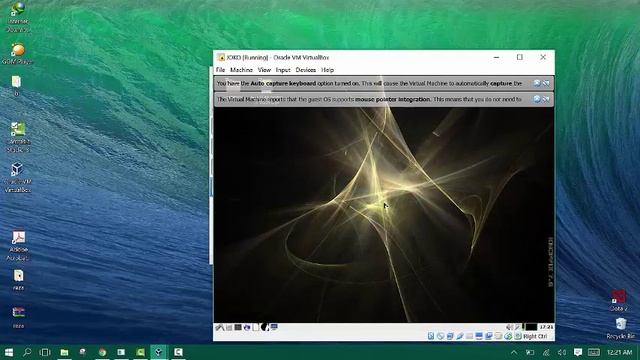Select the Recycle Bin desktop icon

pyautogui.click(x=621, y=328)
